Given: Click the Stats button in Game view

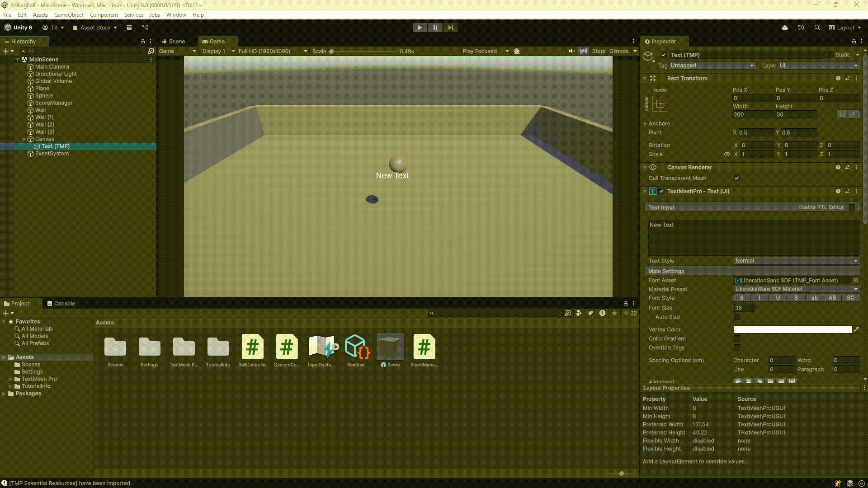Looking at the screenshot, I should (598, 51).
